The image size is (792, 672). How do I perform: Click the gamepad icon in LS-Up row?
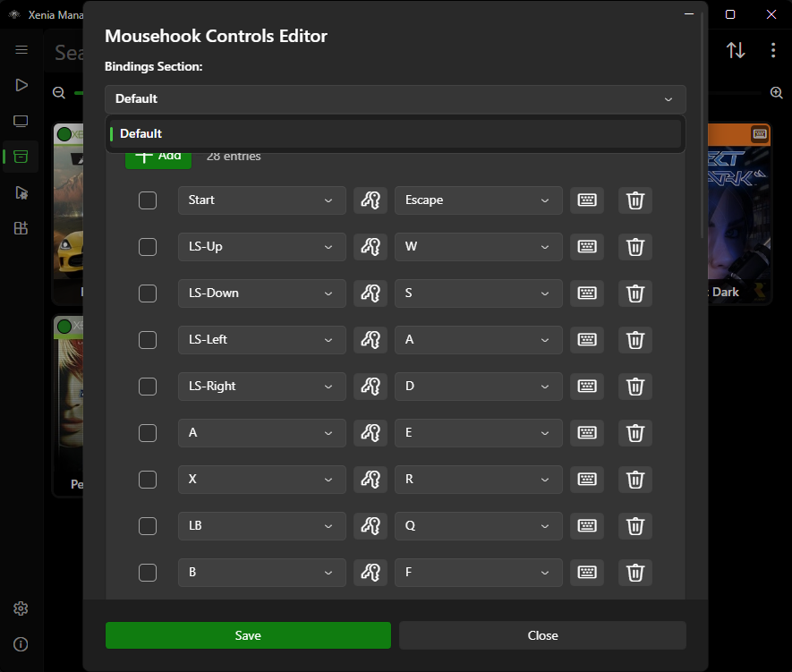click(370, 247)
